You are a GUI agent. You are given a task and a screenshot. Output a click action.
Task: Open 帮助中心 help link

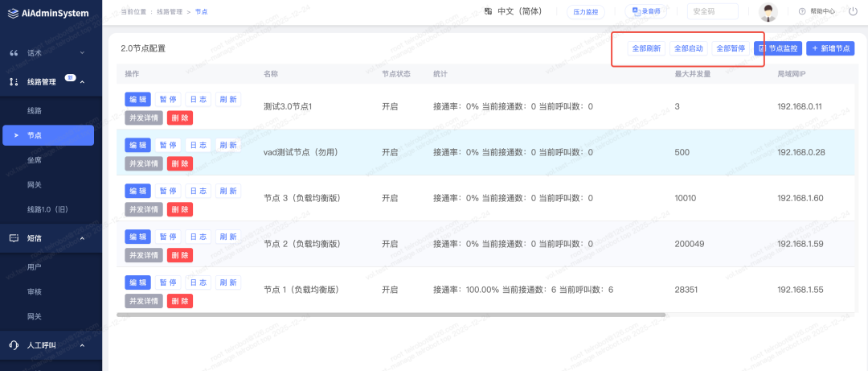pos(817,11)
